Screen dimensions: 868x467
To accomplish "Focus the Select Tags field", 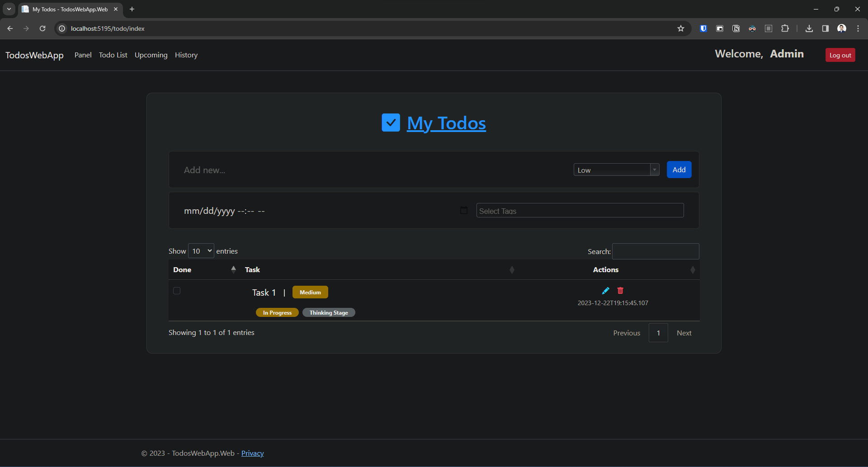I will coord(580,211).
